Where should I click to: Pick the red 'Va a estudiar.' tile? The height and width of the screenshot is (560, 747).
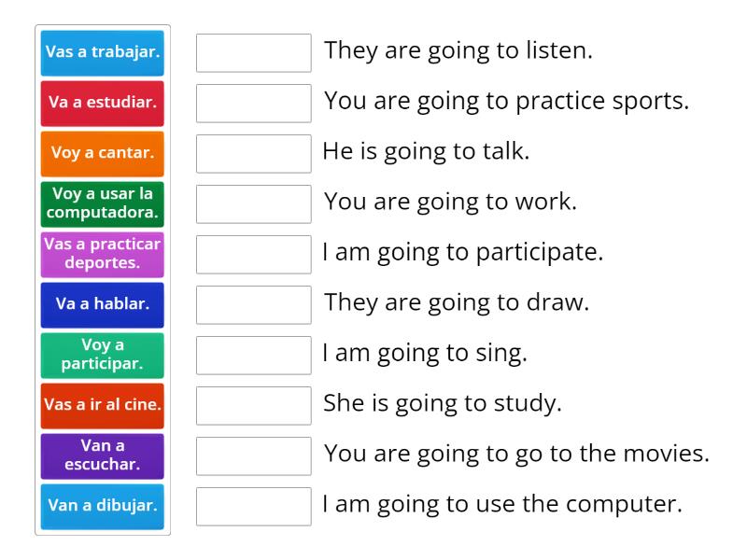pos(103,104)
